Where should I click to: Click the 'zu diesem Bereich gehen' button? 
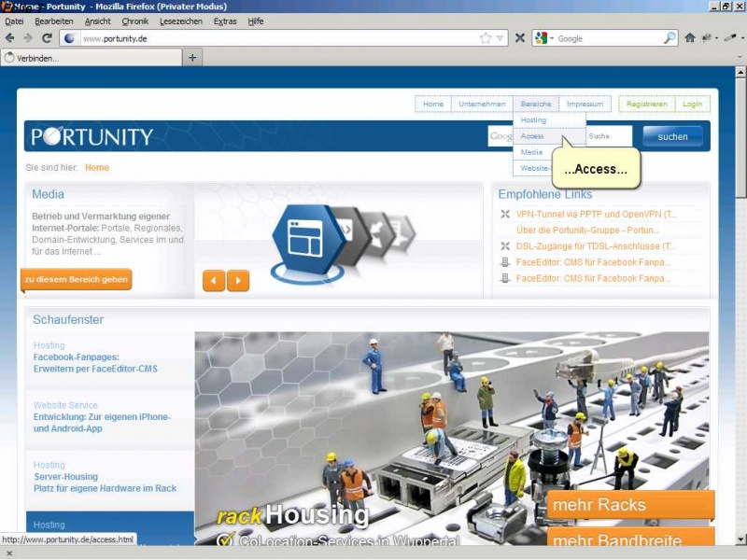77,279
